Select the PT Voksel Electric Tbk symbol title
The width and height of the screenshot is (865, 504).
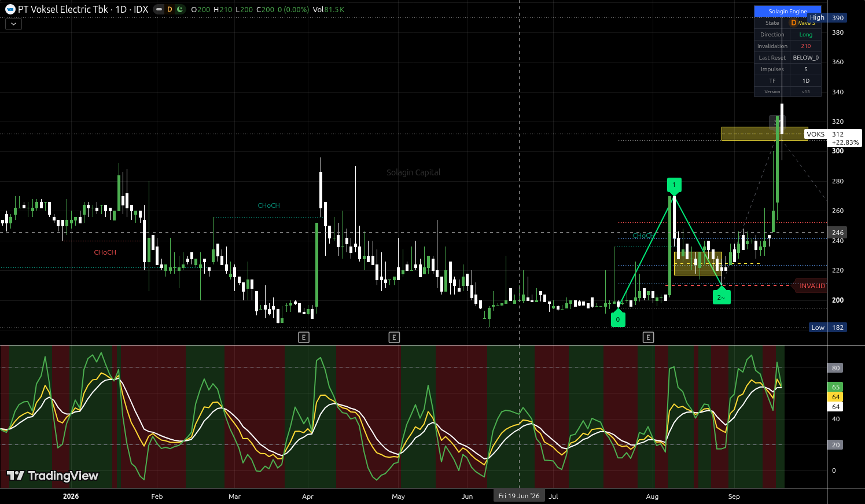62,9
